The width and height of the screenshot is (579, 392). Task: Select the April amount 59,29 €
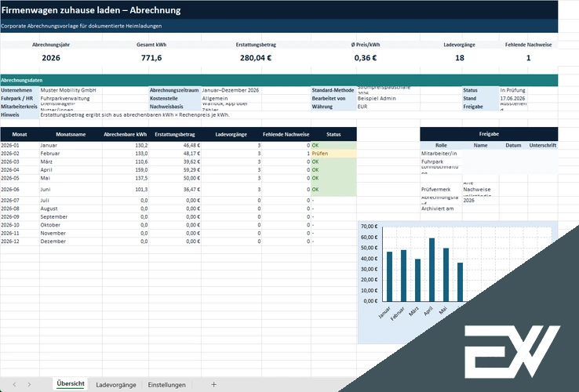pos(175,170)
